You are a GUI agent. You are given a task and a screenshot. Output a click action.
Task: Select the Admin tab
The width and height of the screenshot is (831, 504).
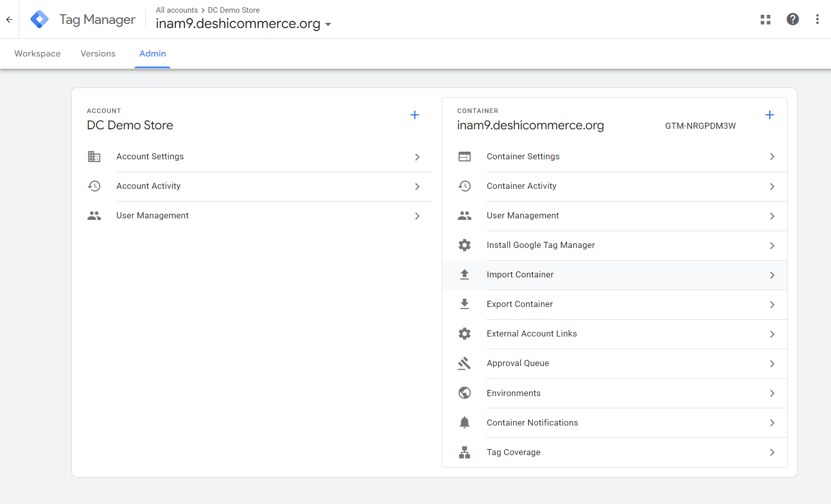[153, 53]
